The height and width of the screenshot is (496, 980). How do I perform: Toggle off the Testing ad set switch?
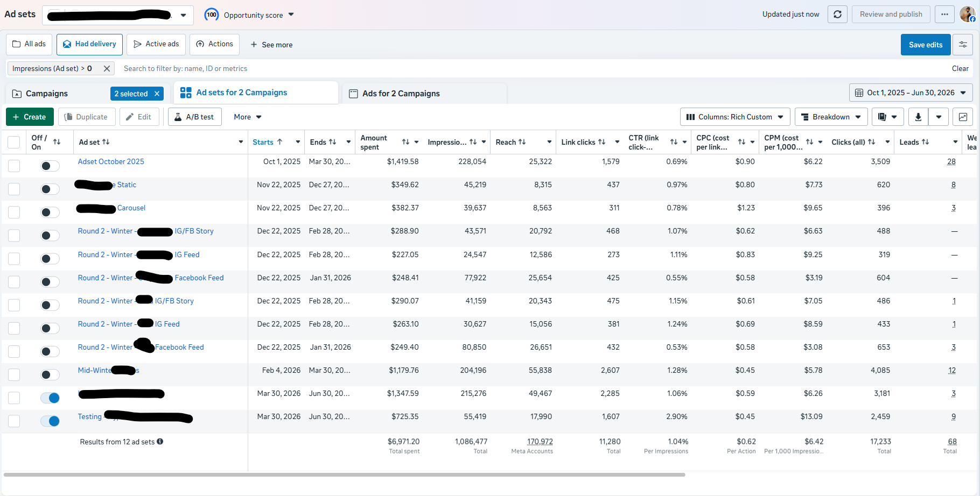(50, 421)
